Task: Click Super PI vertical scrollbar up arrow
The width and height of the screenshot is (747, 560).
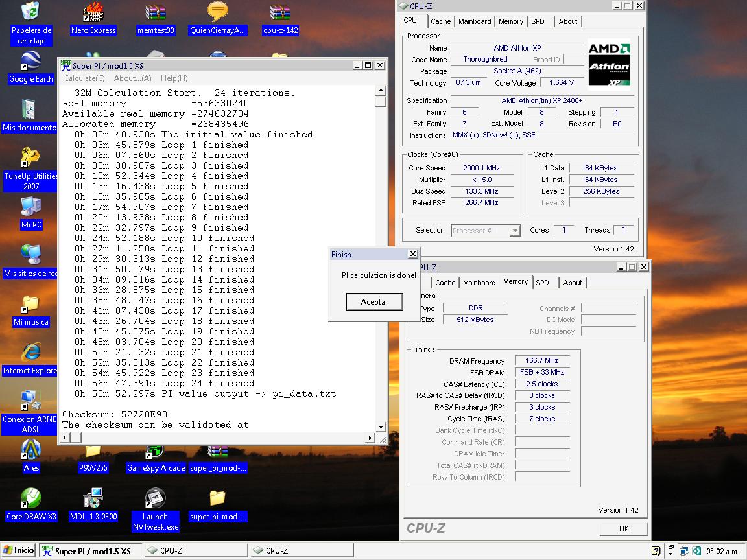Action: (381, 91)
